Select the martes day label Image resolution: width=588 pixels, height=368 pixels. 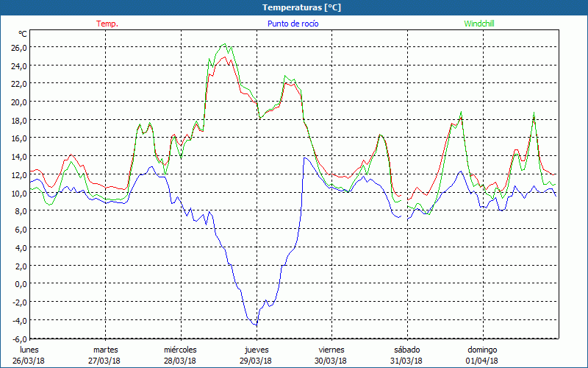[105, 350]
